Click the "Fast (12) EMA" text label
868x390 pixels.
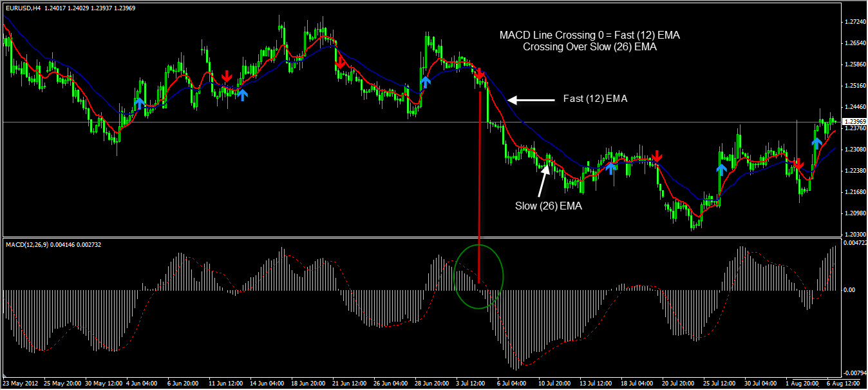pyautogui.click(x=595, y=99)
